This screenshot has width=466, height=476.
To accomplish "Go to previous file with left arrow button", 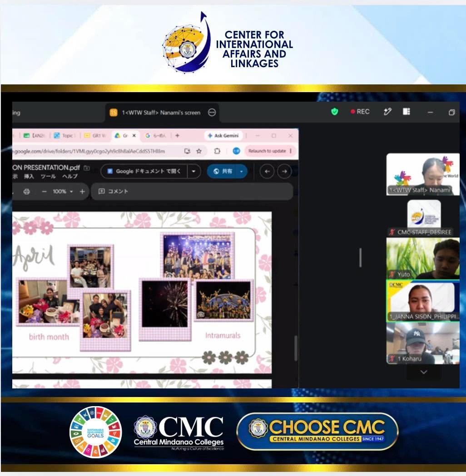I will point(267,172).
